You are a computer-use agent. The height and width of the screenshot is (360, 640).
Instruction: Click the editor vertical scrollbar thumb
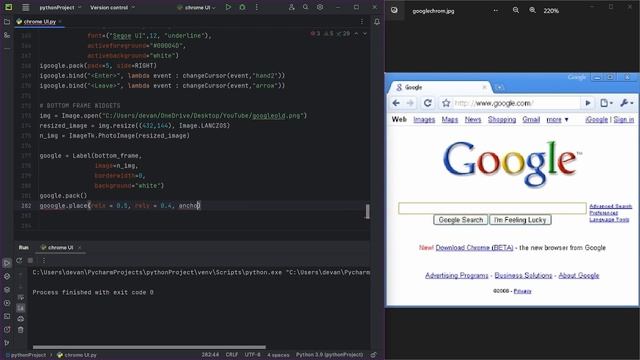[x=368, y=211]
